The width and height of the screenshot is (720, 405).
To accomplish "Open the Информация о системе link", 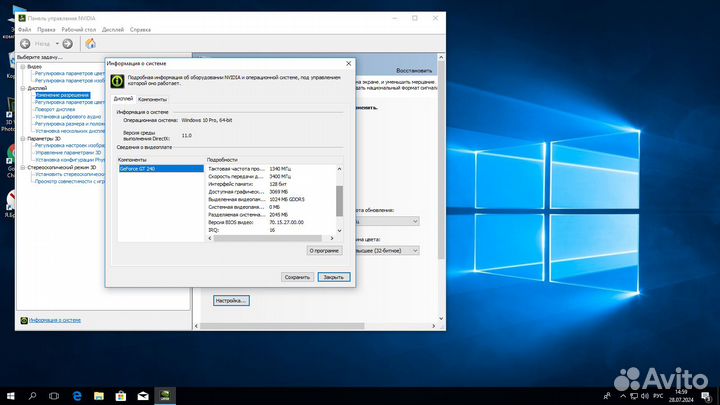I will (x=55, y=320).
